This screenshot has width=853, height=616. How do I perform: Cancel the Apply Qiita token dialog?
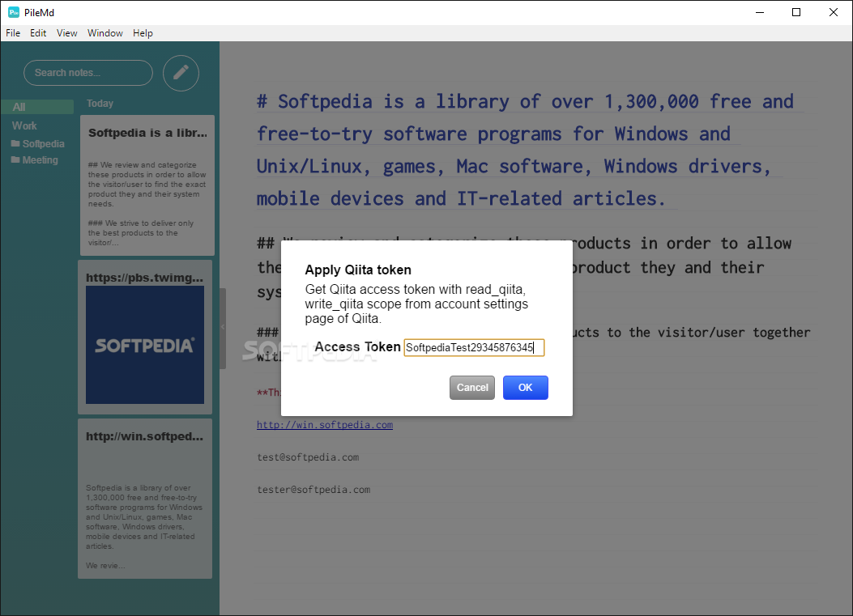[472, 388]
